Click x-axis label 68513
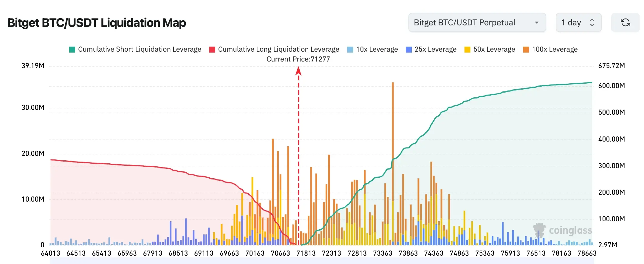The image size is (644, 264). click(178, 253)
